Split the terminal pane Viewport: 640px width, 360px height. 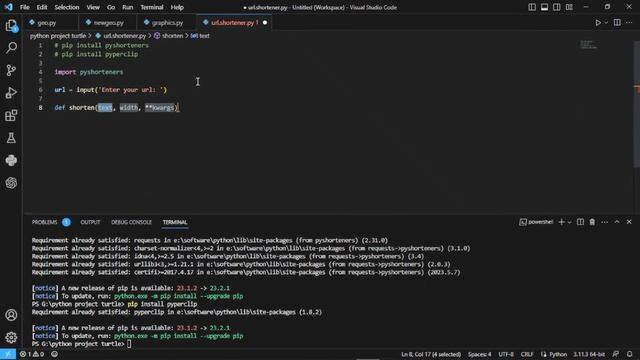(580, 222)
